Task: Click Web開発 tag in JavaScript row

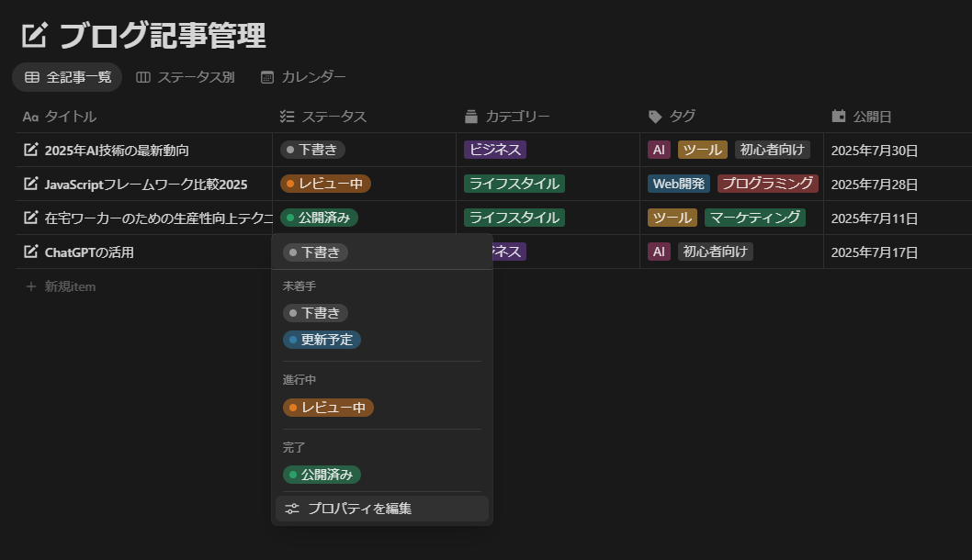Action: coord(679,184)
